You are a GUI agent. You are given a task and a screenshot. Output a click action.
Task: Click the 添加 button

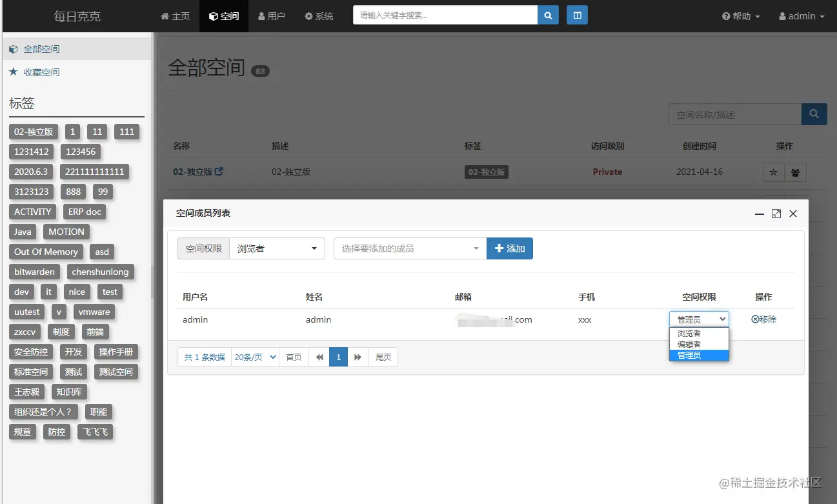(510, 248)
